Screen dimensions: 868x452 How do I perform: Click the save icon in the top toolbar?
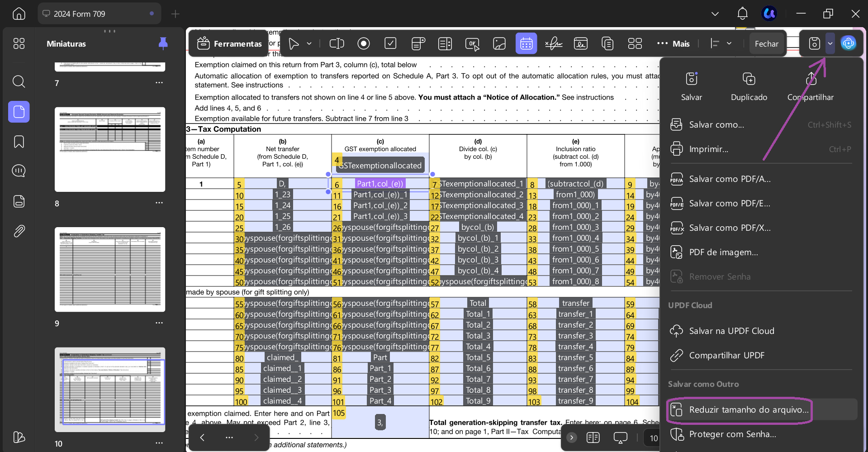click(815, 43)
